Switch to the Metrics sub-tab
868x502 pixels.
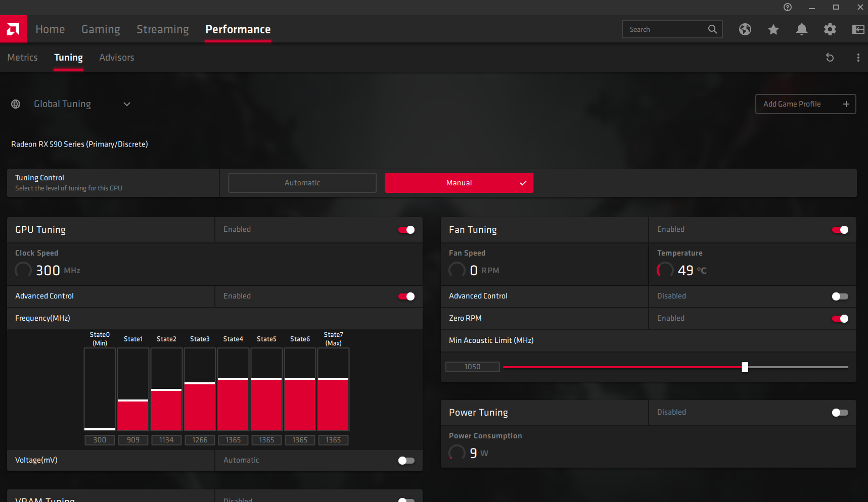click(22, 58)
